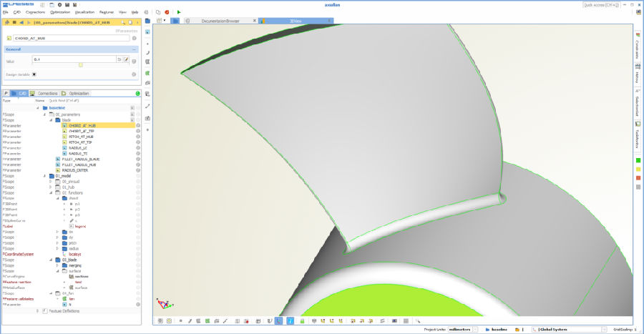This screenshot has height=334, width=644.
Task: Open the expression editor pencil beside the value field
Action: 127,59
